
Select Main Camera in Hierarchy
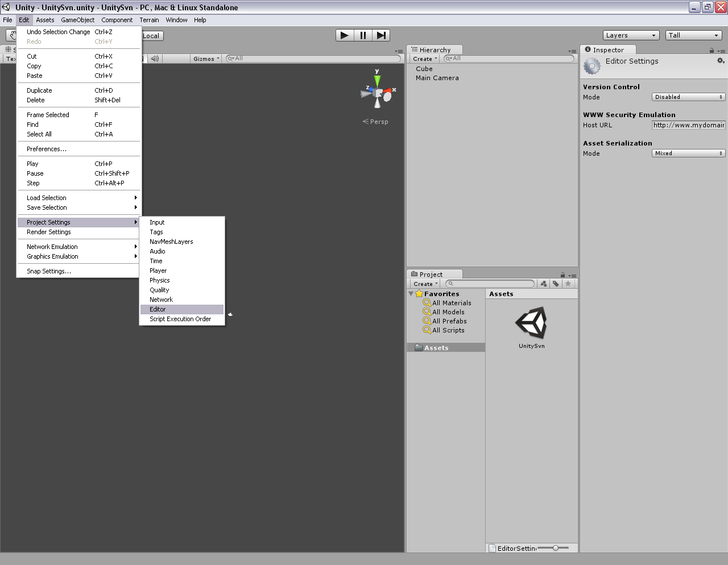pyautogui.click(x=437, y=78)
